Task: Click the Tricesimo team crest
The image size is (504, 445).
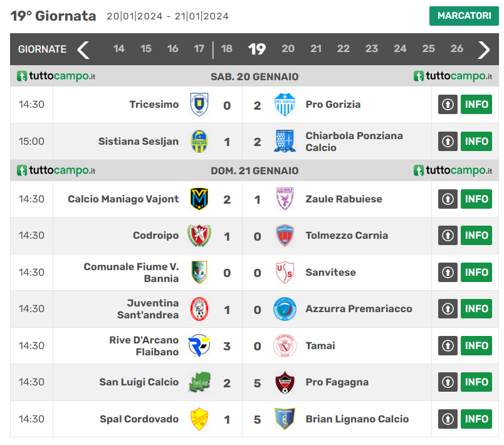Action: click(x=199, y=105)
